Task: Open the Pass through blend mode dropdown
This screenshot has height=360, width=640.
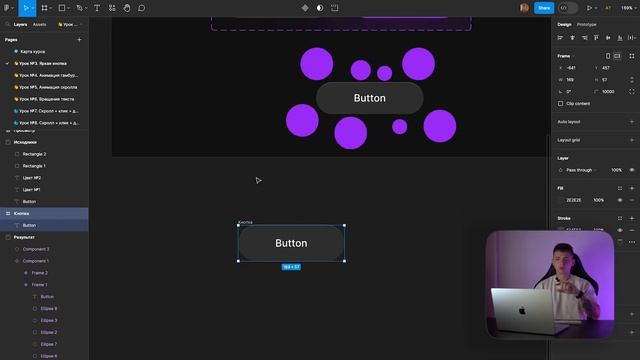Action: (581, 170)
